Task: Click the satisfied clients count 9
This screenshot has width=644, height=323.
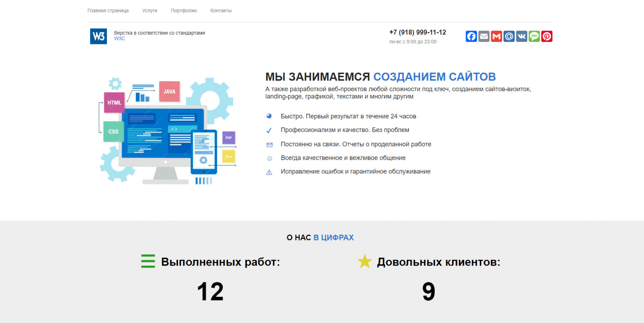Action: (429, 292)
